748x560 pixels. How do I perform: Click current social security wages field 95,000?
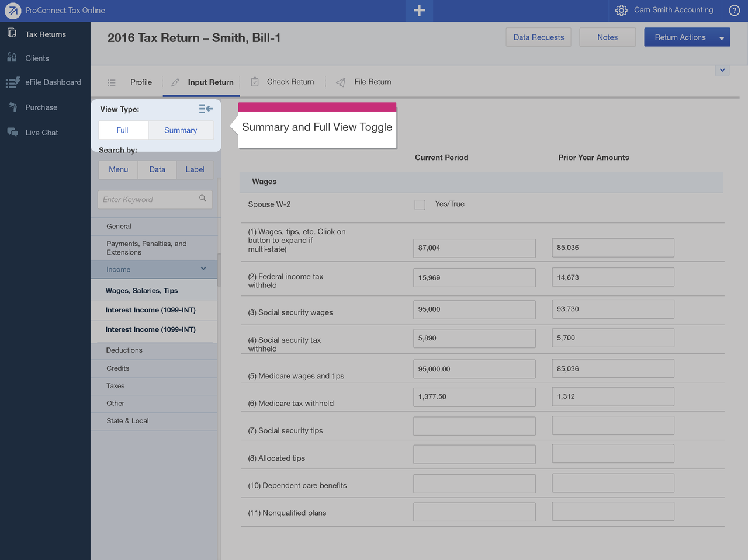pos(474,309)
